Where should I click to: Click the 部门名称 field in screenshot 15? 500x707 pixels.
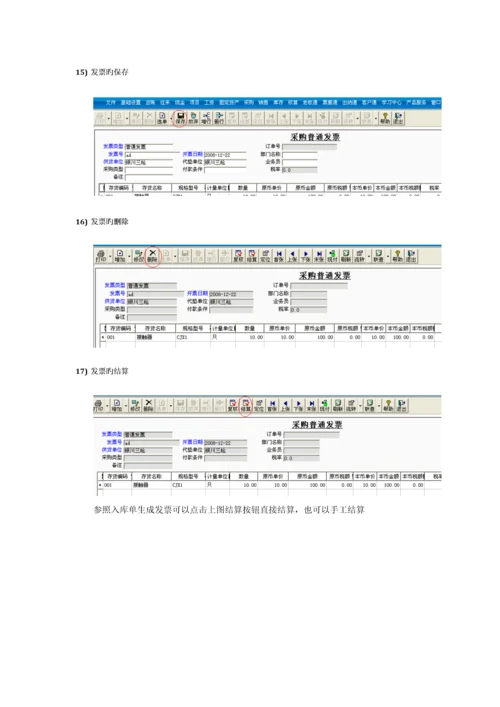pos(300,154)
